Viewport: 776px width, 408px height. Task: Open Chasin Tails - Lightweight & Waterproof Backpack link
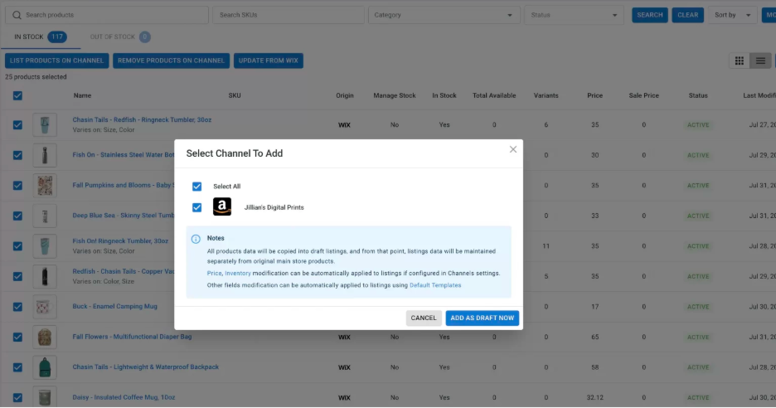(x=146, y=367)
